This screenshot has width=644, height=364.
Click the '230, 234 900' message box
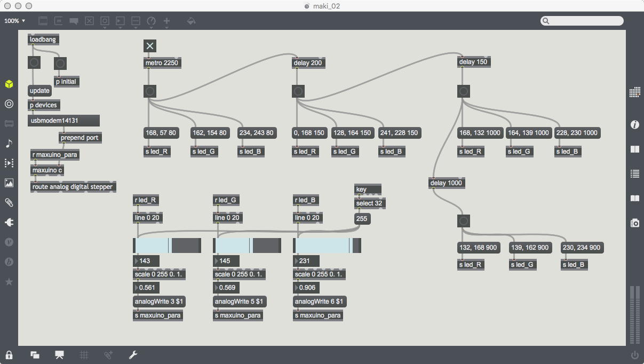tap(582, 248)
